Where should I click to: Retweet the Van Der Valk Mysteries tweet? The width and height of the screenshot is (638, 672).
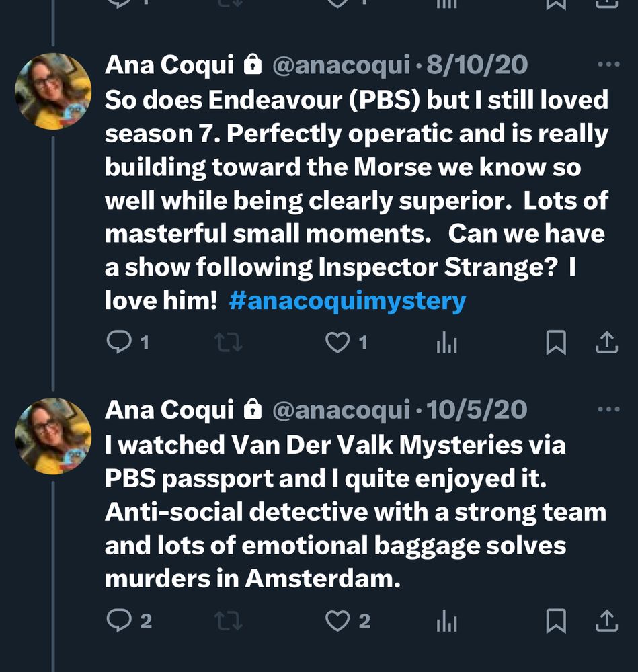pyautogui.click(x=228, y=621)
